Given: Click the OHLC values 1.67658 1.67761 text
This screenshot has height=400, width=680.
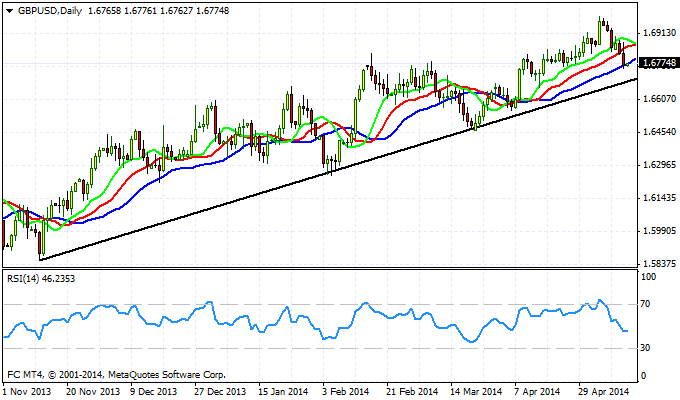Looking at the screenshot, I should pyautogui.click(x=122, y=11).
